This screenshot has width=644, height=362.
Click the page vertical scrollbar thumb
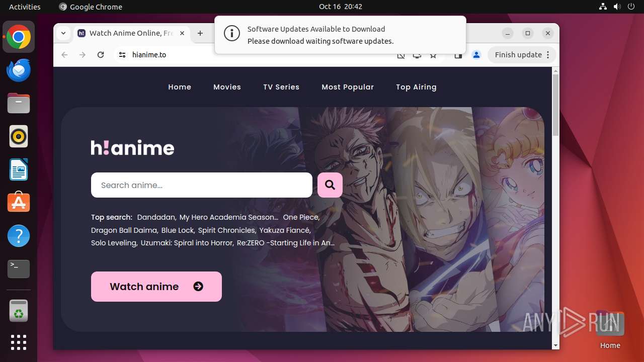[555, 105]
